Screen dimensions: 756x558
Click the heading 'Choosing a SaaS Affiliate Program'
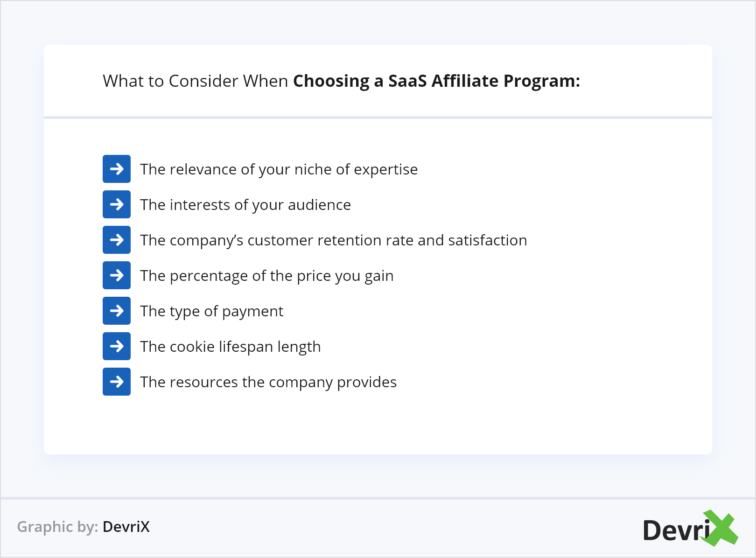(x=436, y=81)
